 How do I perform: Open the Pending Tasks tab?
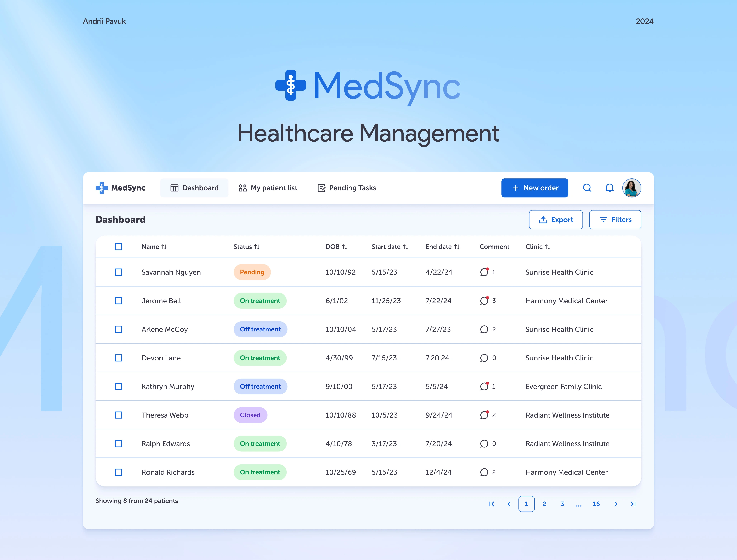click(x=347, y=188)
